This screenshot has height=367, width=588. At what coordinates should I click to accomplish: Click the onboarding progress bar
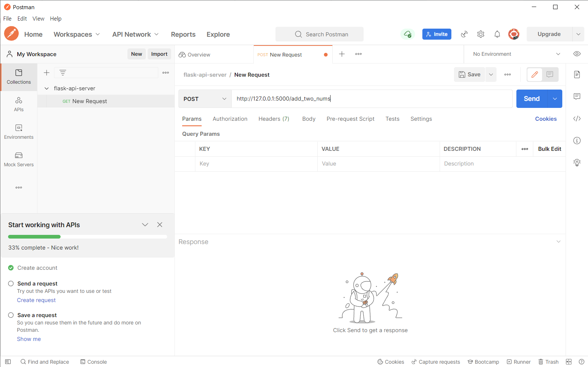[x=87, y=237]
